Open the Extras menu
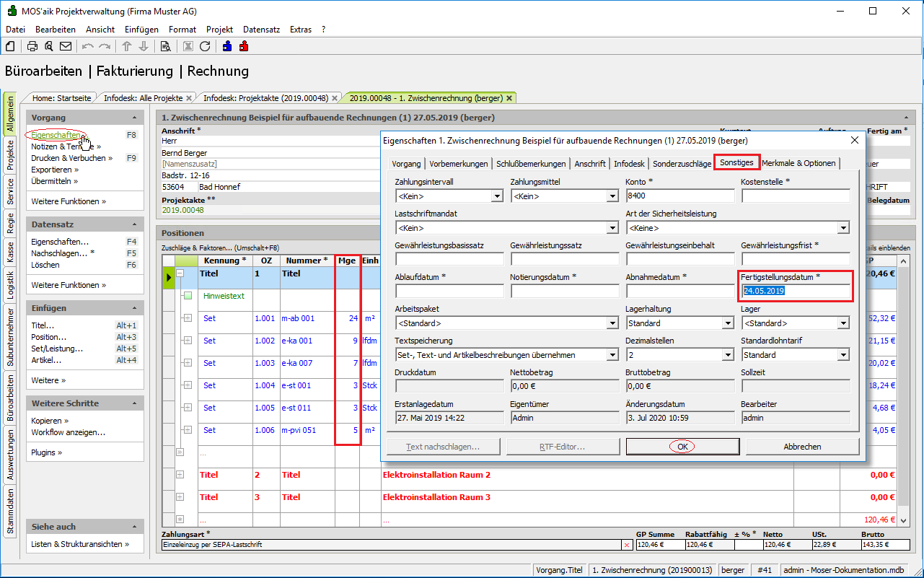The image size is (924, 578). point(300,30)
